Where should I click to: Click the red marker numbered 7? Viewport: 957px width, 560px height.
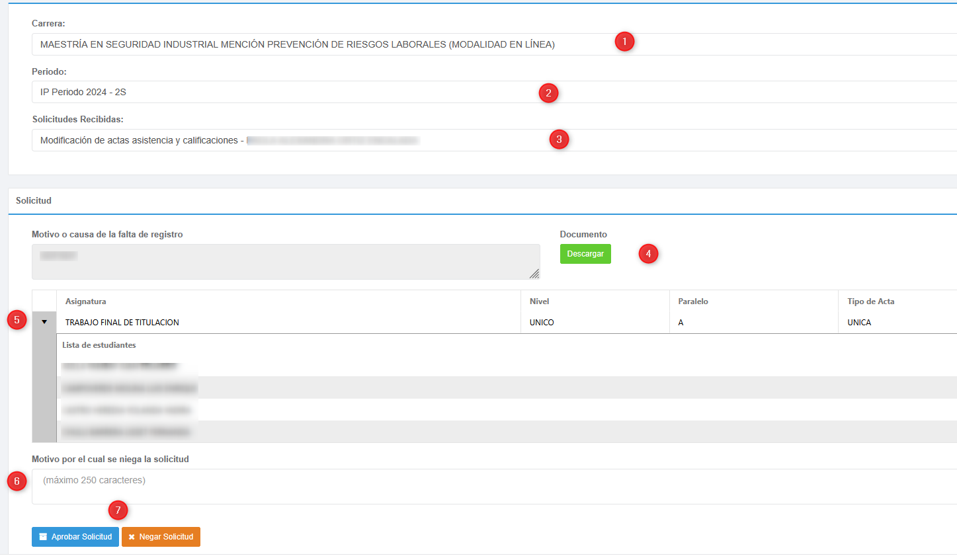tap(118, 510)
